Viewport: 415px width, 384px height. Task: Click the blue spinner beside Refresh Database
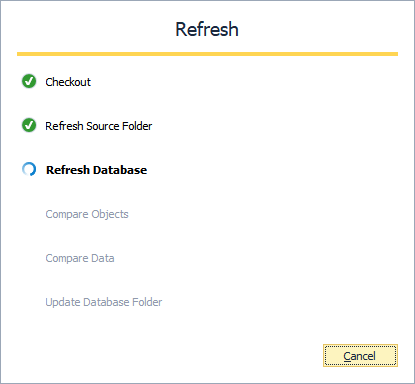point(29,169)
